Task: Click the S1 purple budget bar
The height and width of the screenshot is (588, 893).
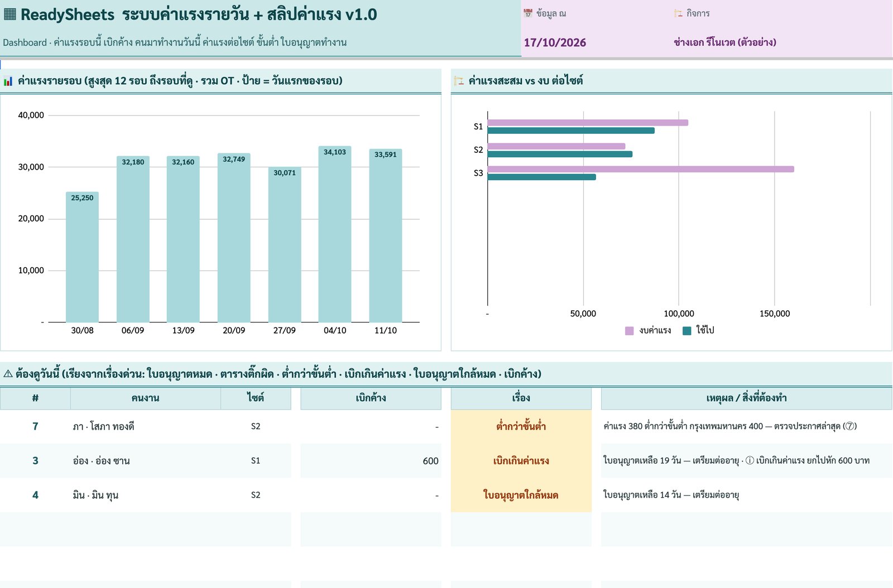Action: click(x=588, y=123)
